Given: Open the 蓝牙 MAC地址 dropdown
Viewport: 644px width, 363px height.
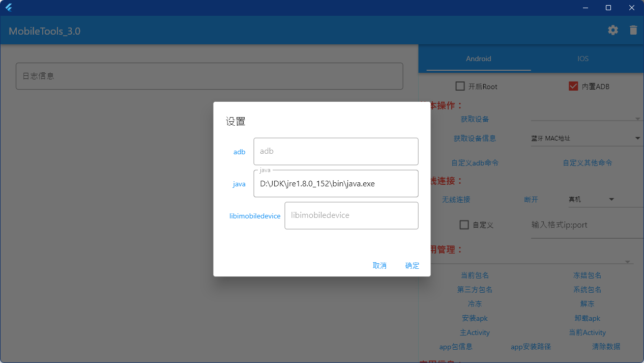Looking at the screenshot, I should 587,138.
